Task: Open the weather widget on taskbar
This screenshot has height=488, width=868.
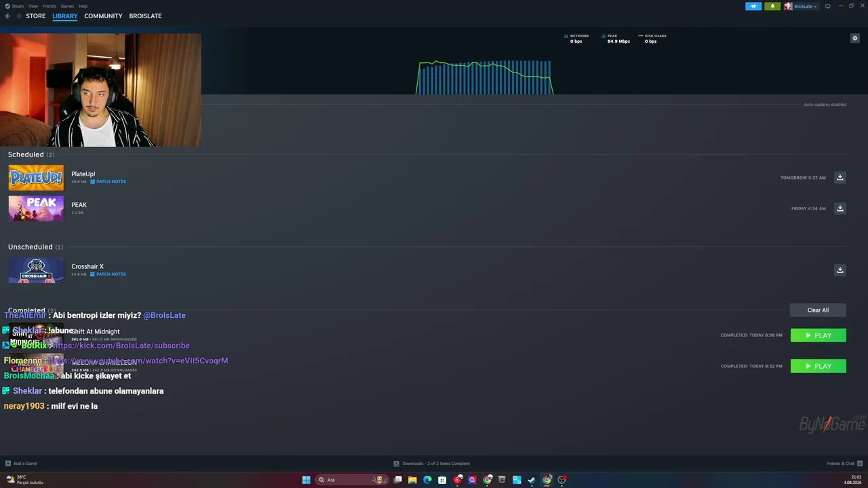Action: (24, 480)
